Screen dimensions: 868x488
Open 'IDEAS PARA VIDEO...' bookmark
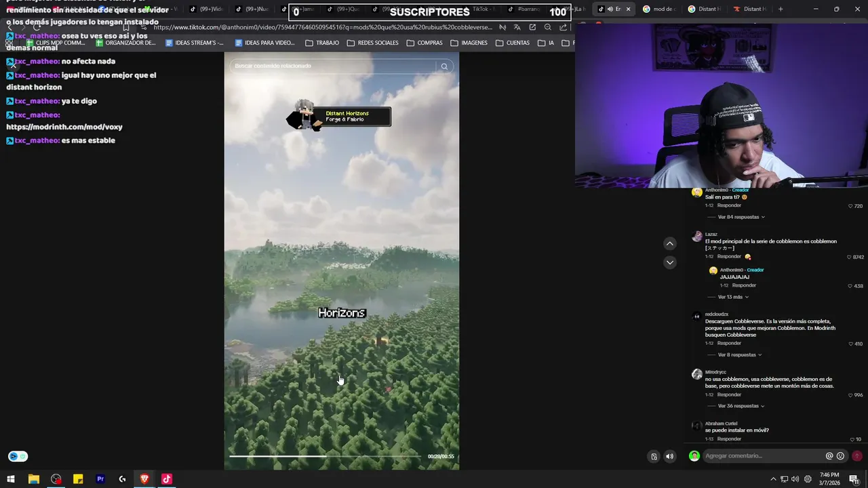pyautogui.click(x=264, y=43)
